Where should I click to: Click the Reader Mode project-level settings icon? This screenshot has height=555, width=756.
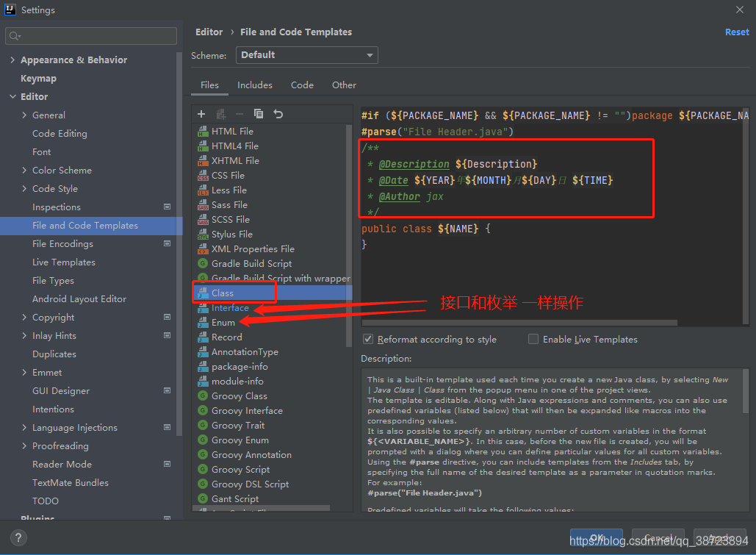coord(168,464)
